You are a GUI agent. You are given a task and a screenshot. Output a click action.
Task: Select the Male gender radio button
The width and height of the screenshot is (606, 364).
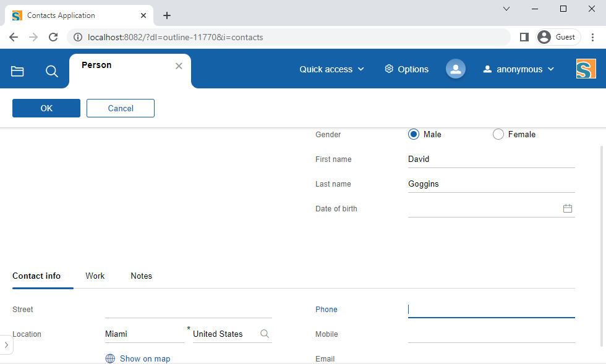[414, 134]
